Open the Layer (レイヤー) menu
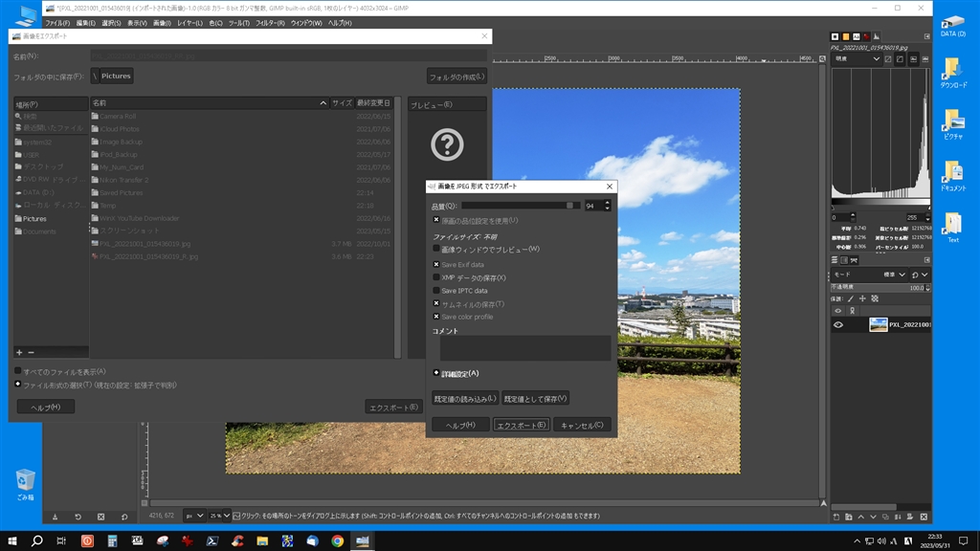This screenshot has width=980, height=551. pyautogui.click(x=189, y=22)
